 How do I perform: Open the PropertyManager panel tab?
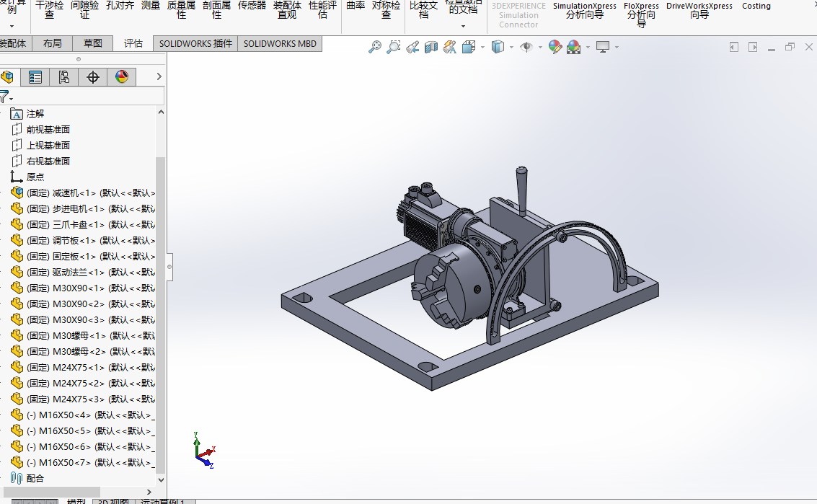pos(35,77)
